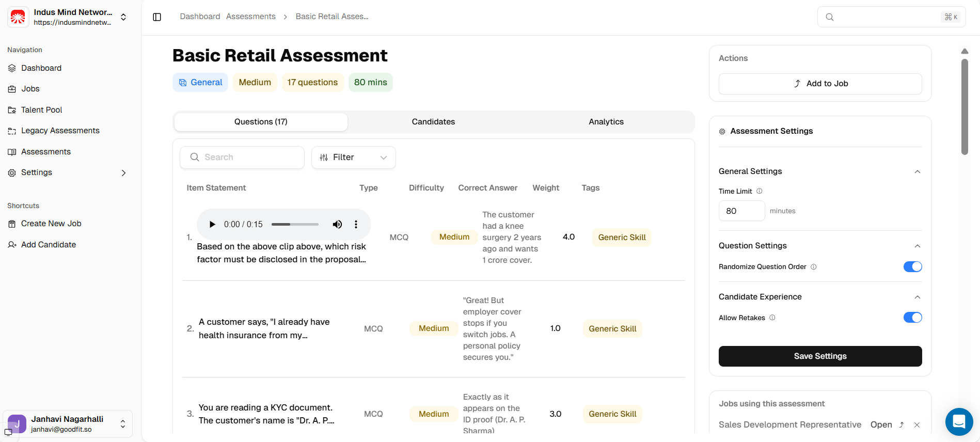Toggle the sidebar panel icon
Screen dimensions: 980x442
point(157,17)
